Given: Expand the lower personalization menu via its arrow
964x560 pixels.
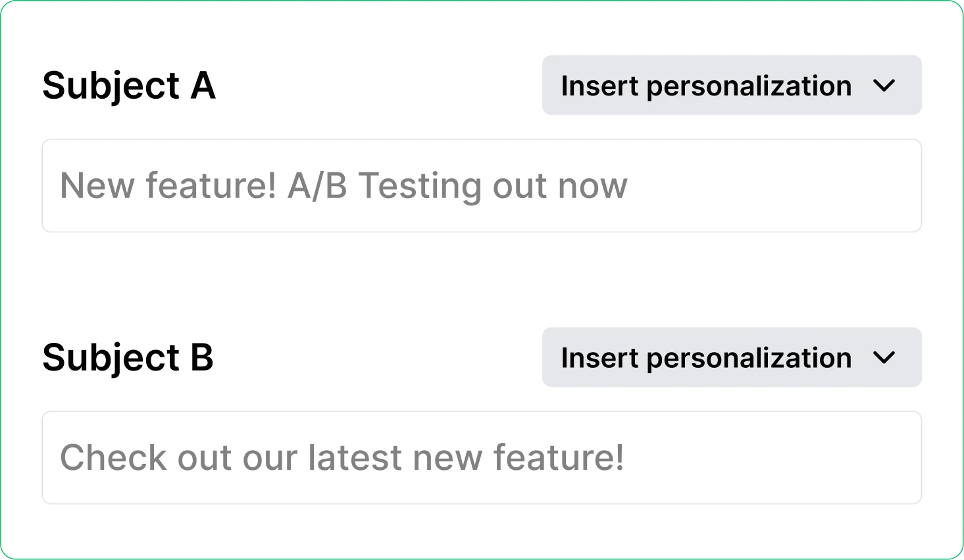Looking at the screenshot, I should point(884,357).
